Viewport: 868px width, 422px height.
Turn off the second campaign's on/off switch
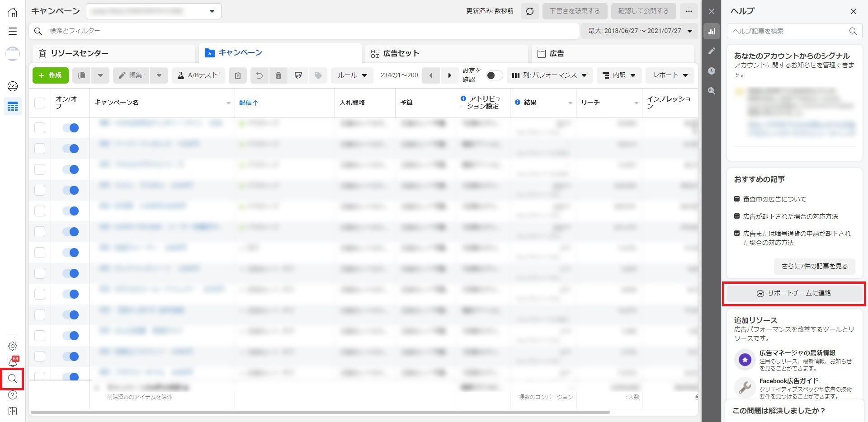point(71,149)
